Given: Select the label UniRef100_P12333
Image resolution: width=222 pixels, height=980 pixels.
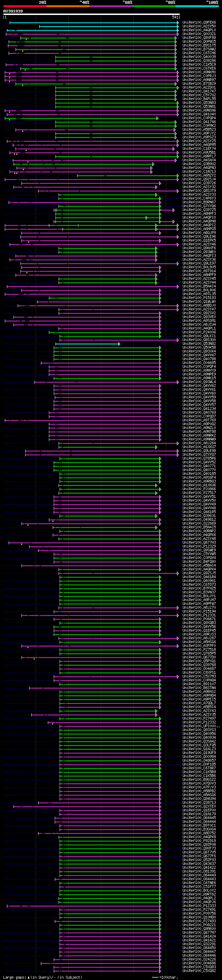Looking at the screenshot, I should [x=199, y=906].
